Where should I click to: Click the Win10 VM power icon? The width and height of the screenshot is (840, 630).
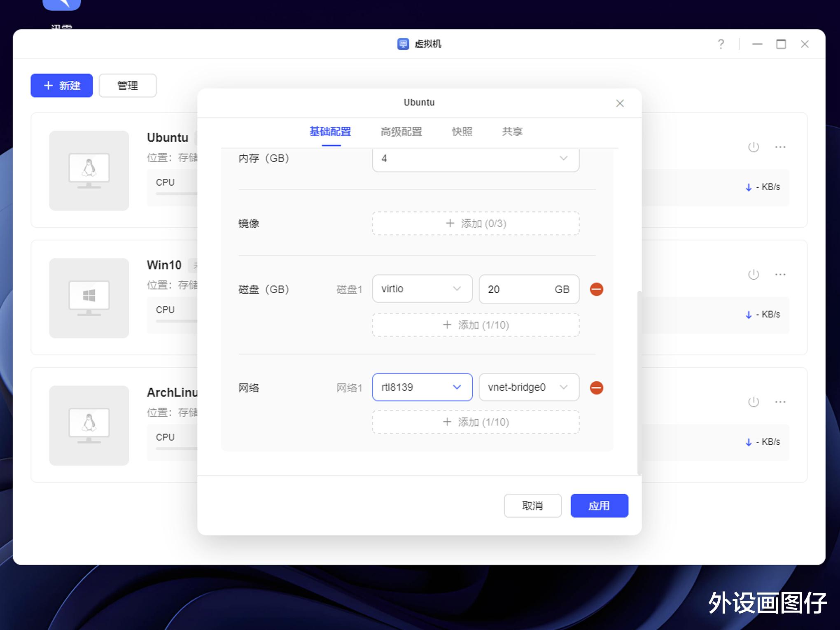coord(753,274)
